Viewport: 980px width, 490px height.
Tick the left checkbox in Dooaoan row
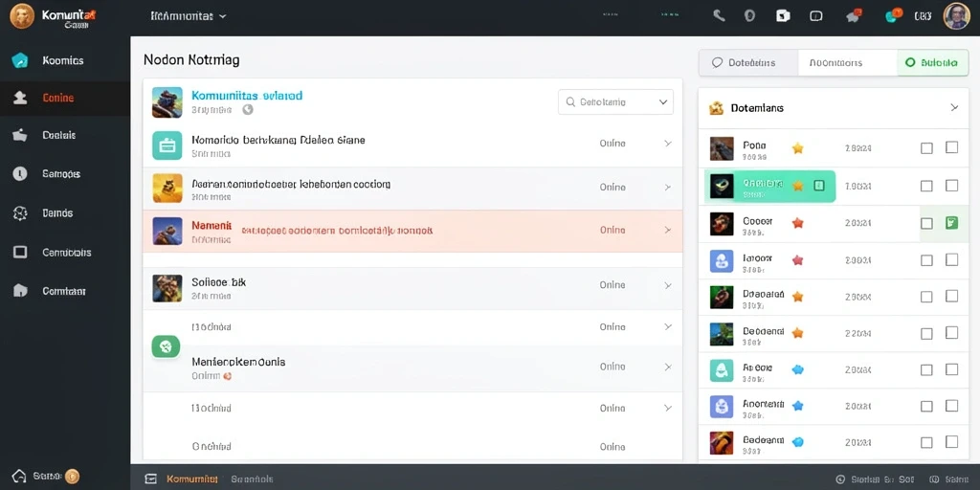pyautogui.click(x=926, y=297)
